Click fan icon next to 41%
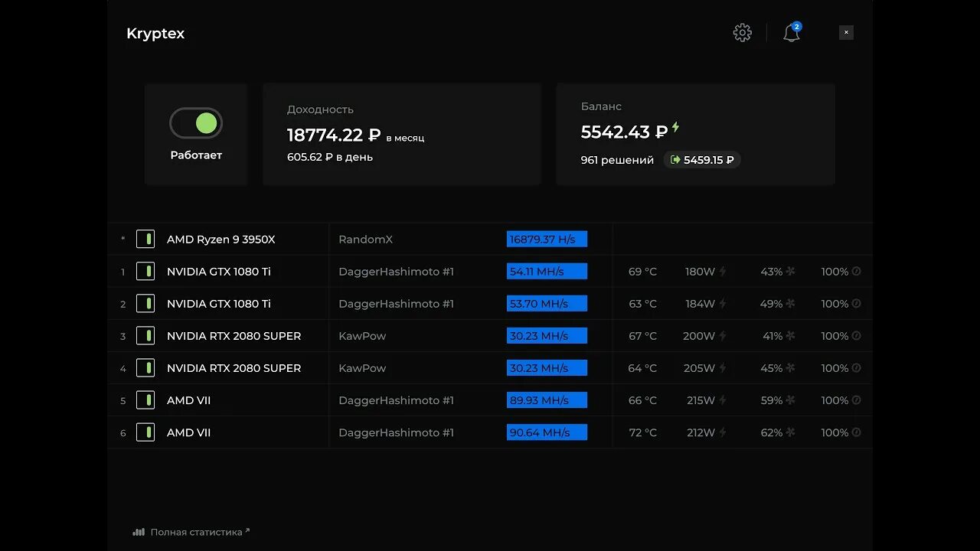 [x=790, y=336]
